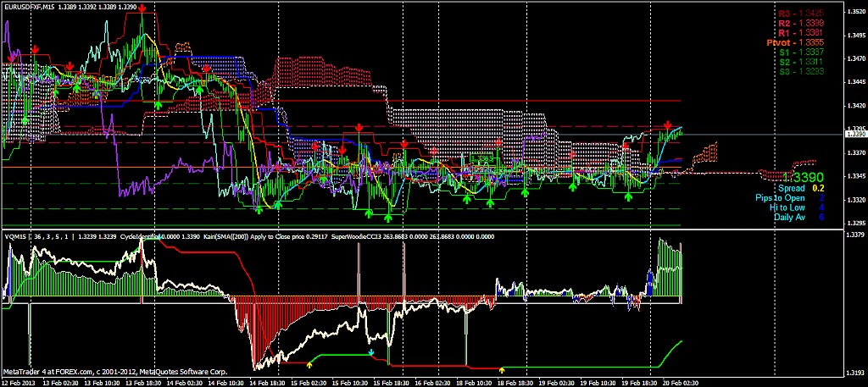Click the Pips to Open readout
The image size is (868, 387).
(x=790, y=198)
